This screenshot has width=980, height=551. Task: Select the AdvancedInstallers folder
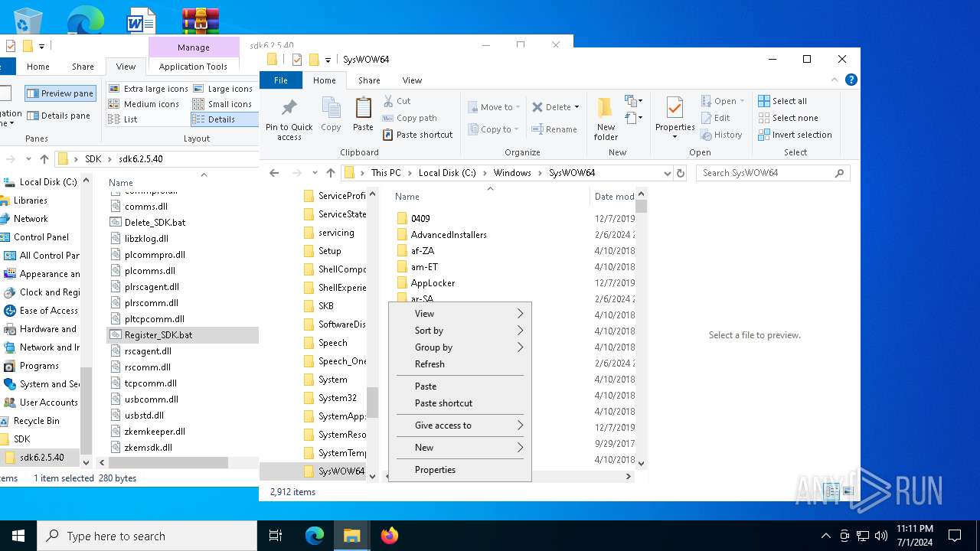[449, 235]
